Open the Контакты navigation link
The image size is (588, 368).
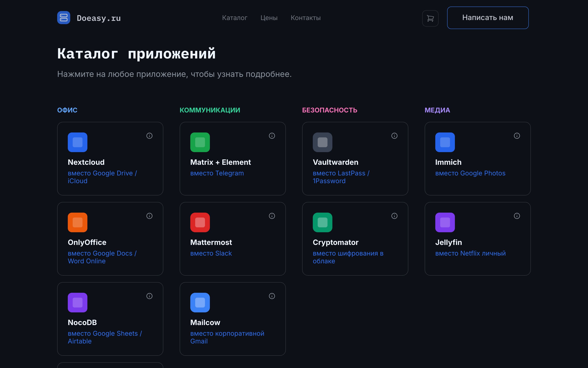pyautogui.click(x=306, y=18)
